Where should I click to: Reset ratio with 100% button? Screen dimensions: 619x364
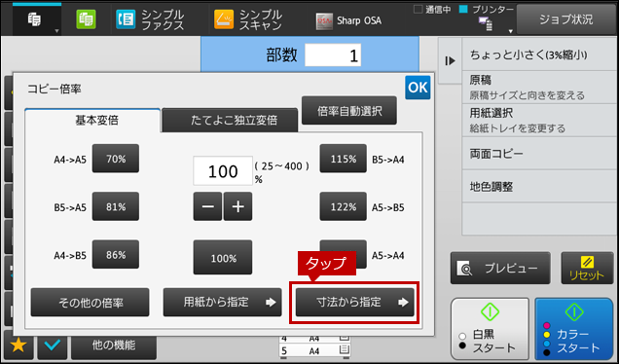click(x=223, y=257)
